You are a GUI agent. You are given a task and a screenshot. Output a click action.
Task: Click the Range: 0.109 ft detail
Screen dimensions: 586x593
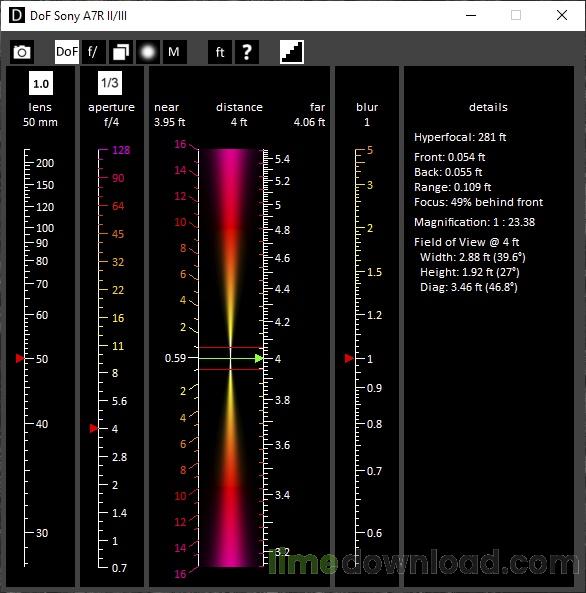[x=452, y=187]
